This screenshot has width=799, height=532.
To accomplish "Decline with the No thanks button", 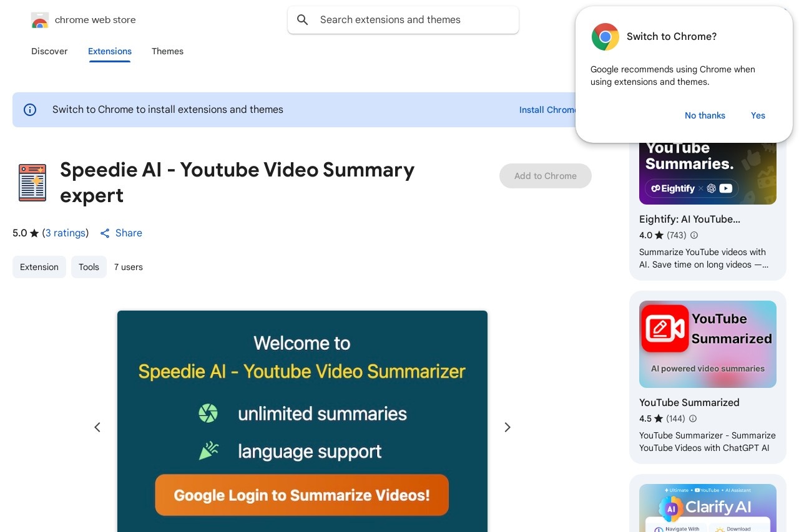I will [x=705, y=115].
